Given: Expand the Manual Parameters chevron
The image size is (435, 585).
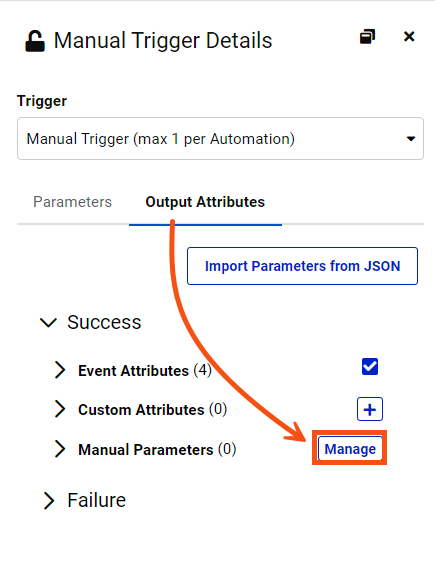Looking at the screenshot, I should 60,448.
